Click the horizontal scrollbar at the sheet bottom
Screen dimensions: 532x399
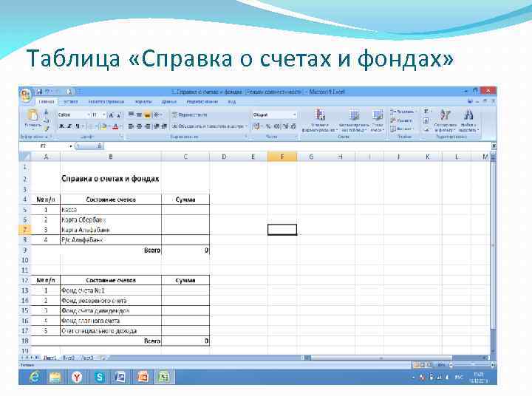(381, 358)
